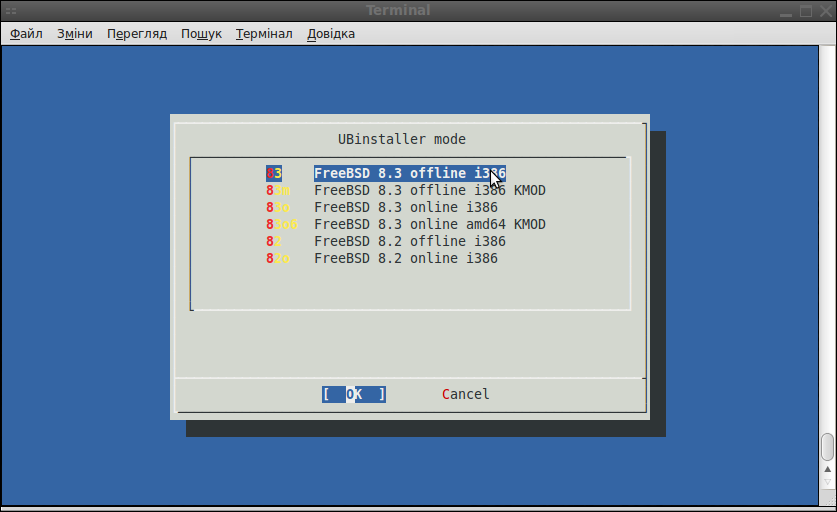Select FreeBSD 8.2 online i386 entry
The width and height of the screenshot is (837, 512).
[406, 258]
